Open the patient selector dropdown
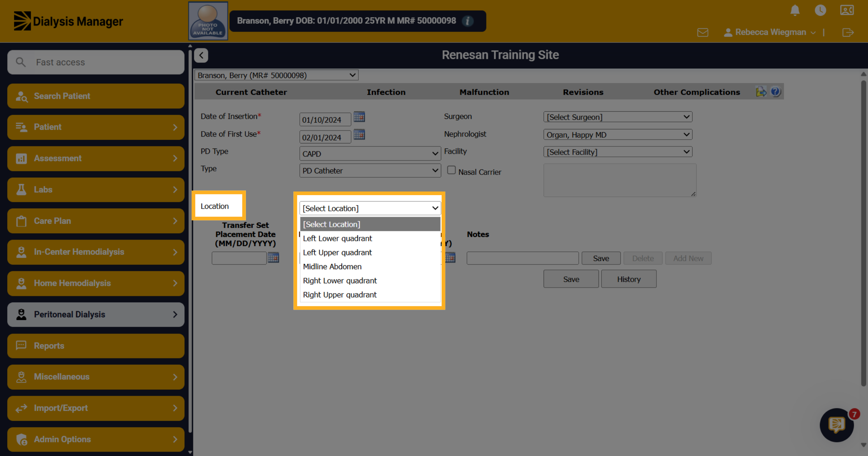The width and height of the screenshot is (868, 456). click(x=276, y=75)
